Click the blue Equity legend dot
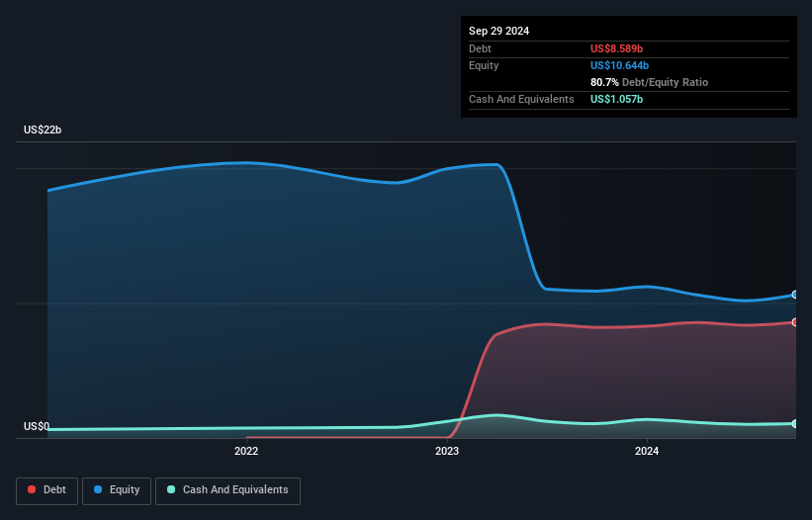The height and width of the screenshot is (520, 812). point(98,489)
